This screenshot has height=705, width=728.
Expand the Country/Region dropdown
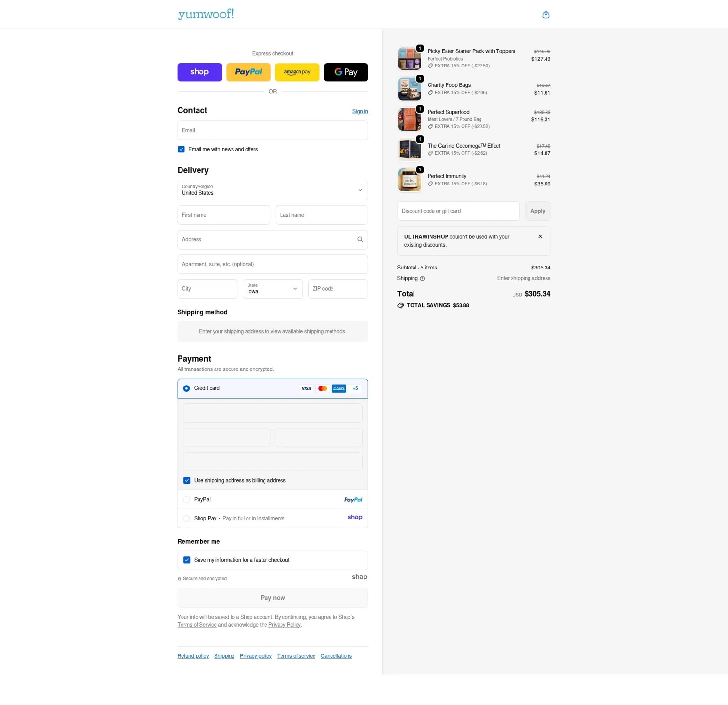273,190
